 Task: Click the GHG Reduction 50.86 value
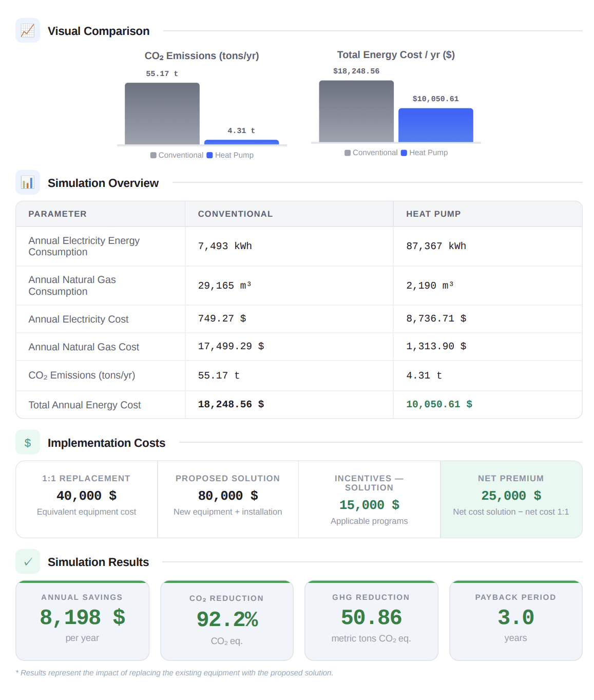point(371,617)
